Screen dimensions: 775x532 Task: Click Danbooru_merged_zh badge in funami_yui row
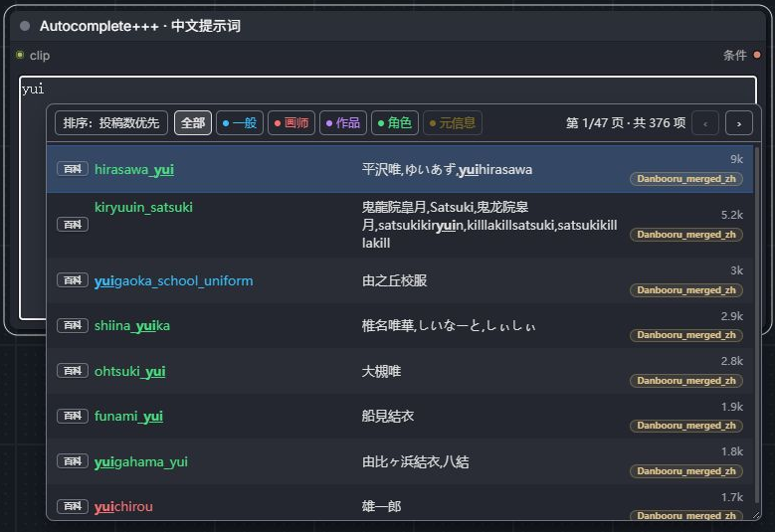(686, 426)
